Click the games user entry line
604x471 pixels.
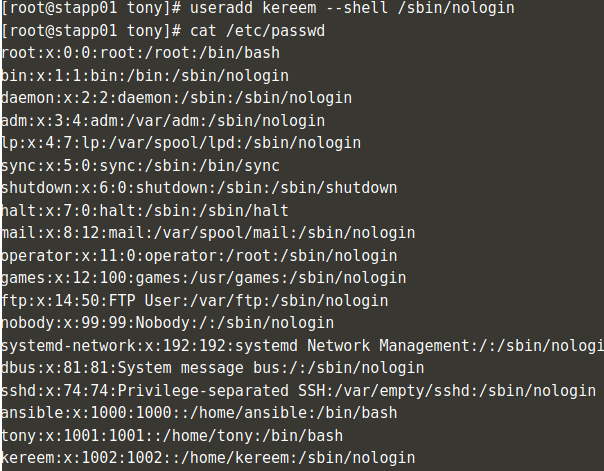pyautogui.click(x=203, y=278)
